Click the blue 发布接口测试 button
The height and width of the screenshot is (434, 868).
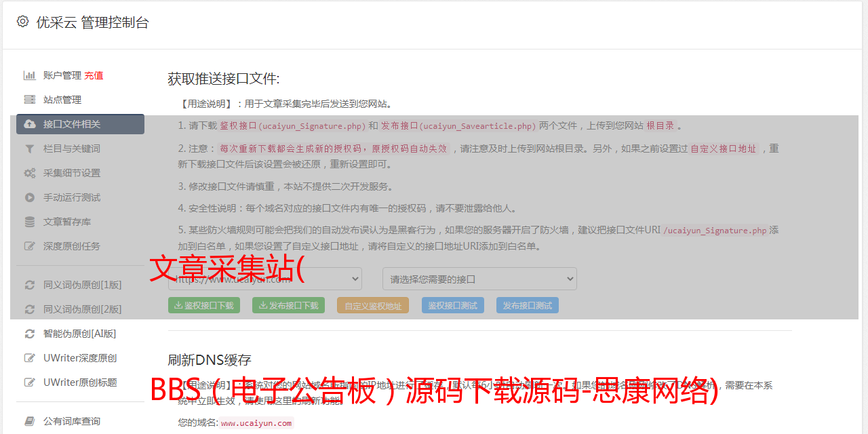coord(528,305)
